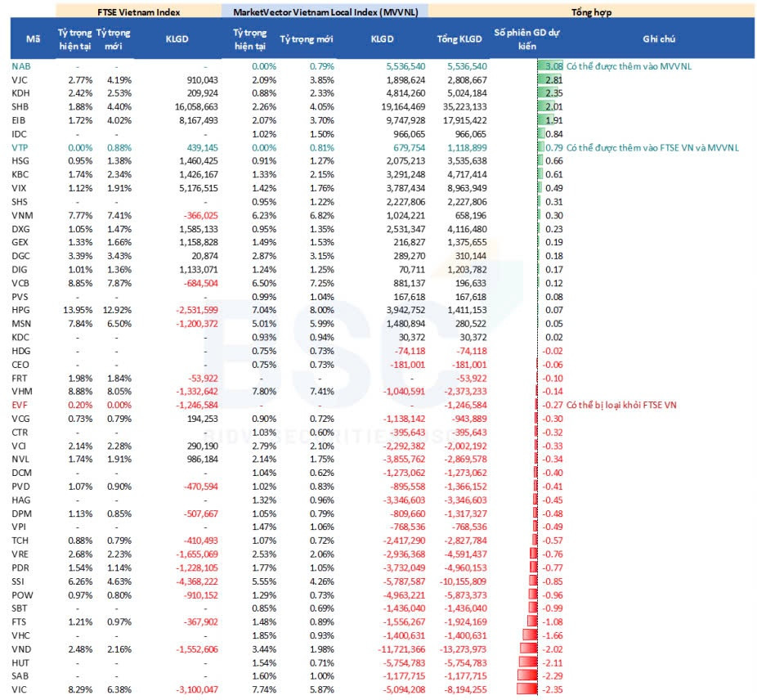This screenshot has width=757, height=700.
Task: Click the HPG ticker cell
Action: [20, 310]
